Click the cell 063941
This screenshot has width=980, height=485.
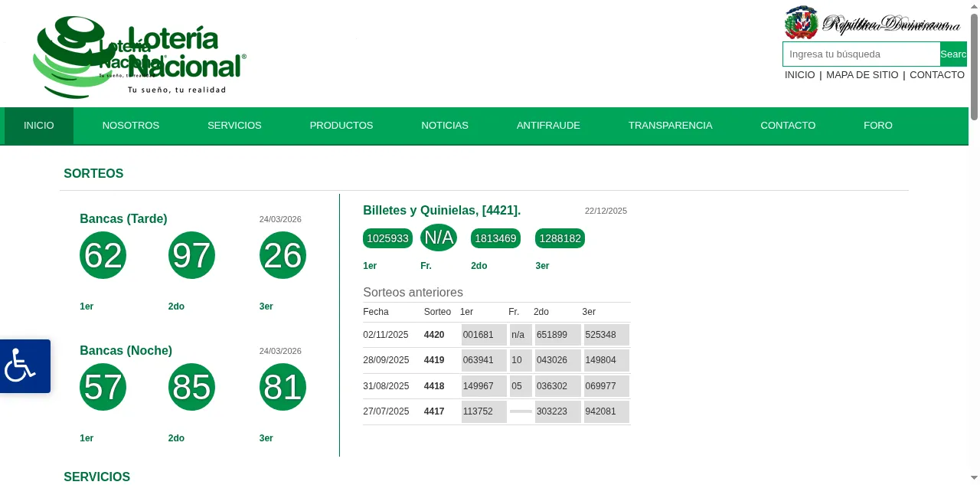484,360
